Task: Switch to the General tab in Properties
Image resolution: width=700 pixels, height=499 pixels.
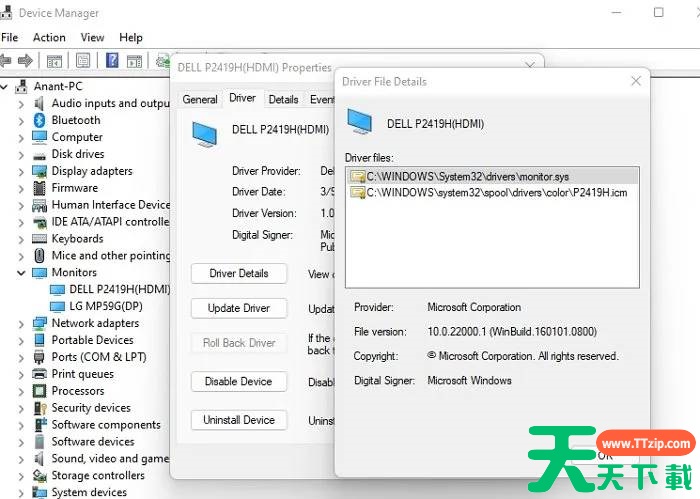Action: pyautogui.click(x=200, y=100)
